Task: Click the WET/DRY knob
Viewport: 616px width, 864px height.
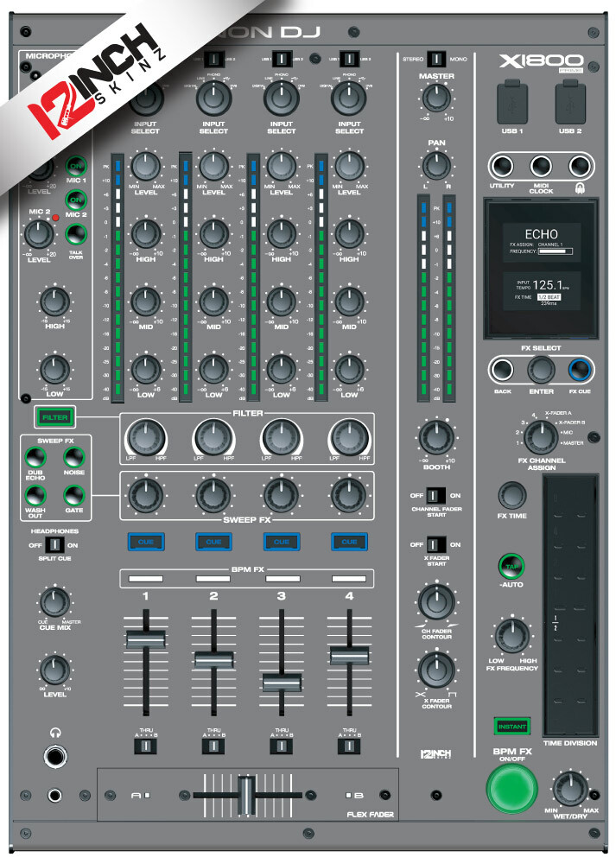Action: [570, 789]
